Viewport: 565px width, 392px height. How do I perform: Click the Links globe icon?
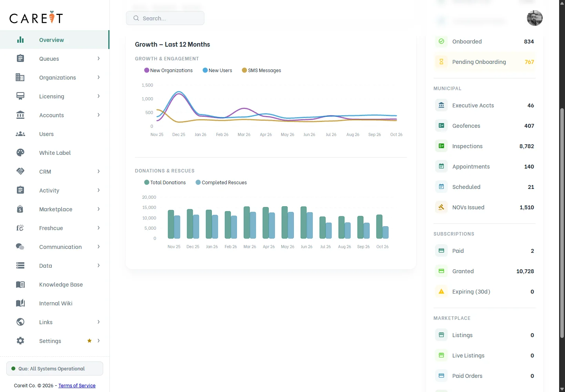pos(20,322)
